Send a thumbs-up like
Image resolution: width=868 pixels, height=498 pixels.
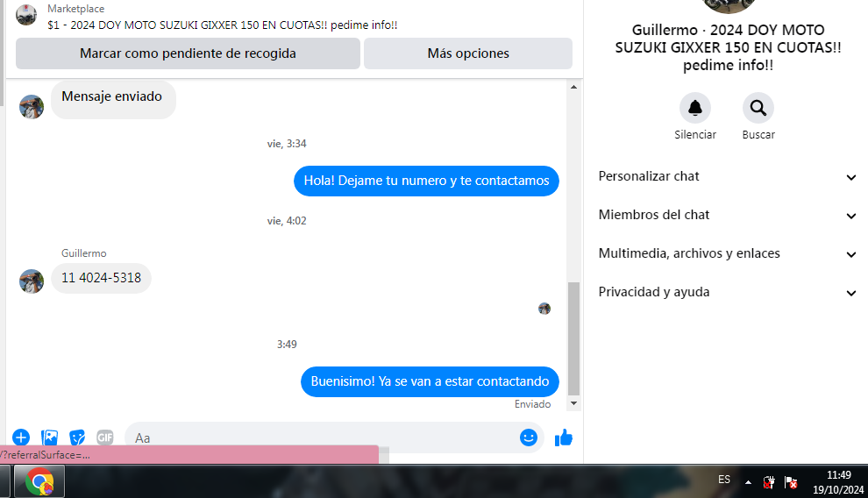[x=564, y=438]
